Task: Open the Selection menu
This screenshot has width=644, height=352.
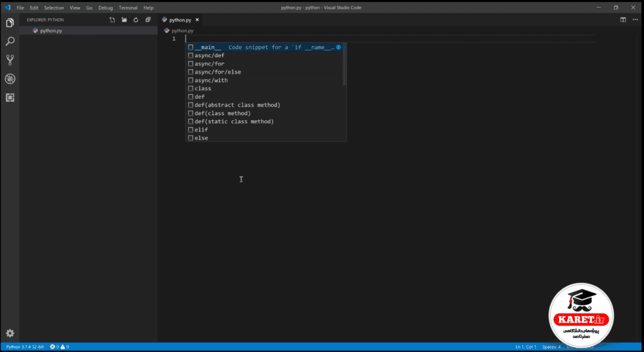Action: pyautogui.click(x=54, y=8)
